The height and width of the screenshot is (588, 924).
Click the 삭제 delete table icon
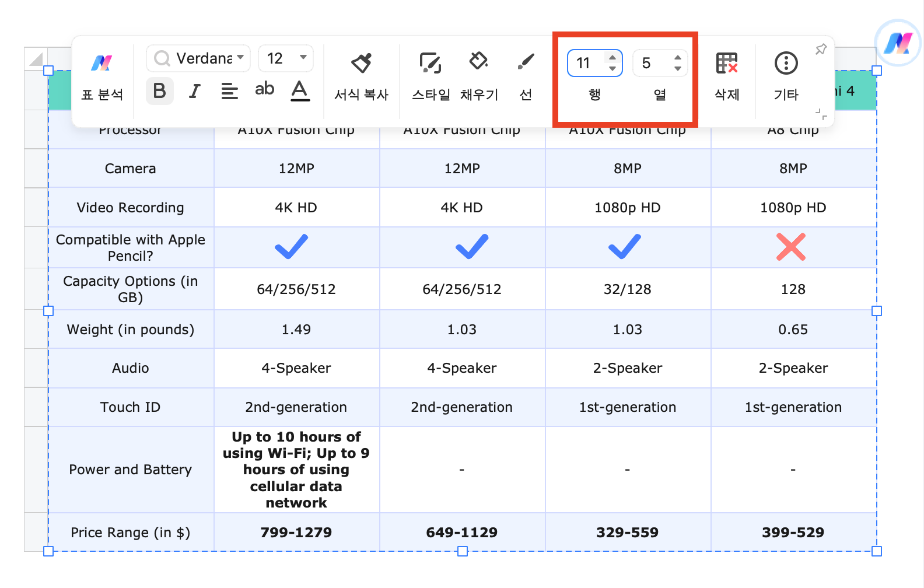tap(727, 77)
